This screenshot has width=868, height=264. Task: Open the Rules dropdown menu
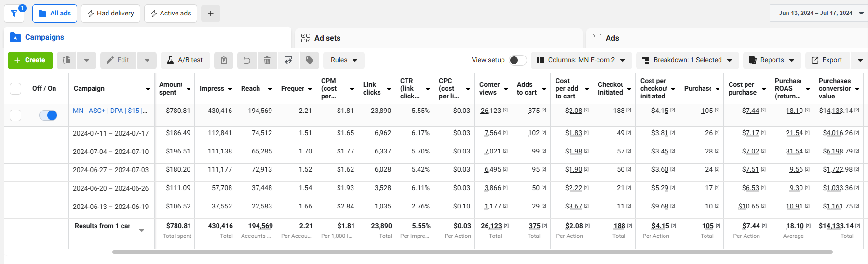(344, 60)
